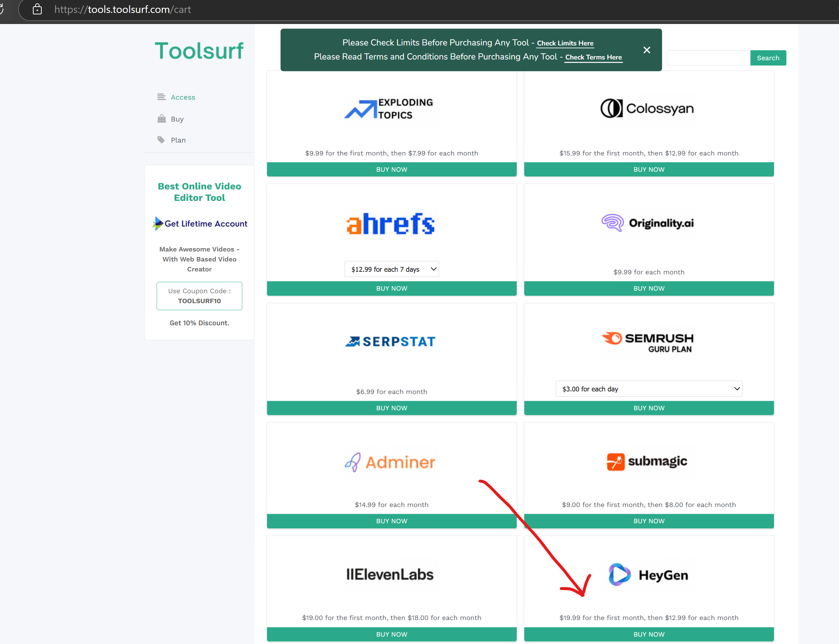Click the Get Lifetime Account link
Screen dimensions: 839x644
pyautogui.click(x=200, y=223)
